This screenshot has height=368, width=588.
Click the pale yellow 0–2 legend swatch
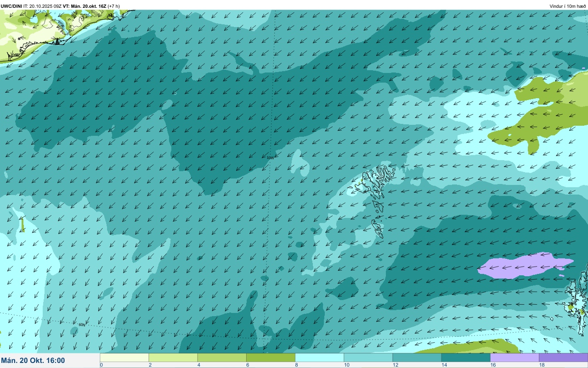point(124,357)
